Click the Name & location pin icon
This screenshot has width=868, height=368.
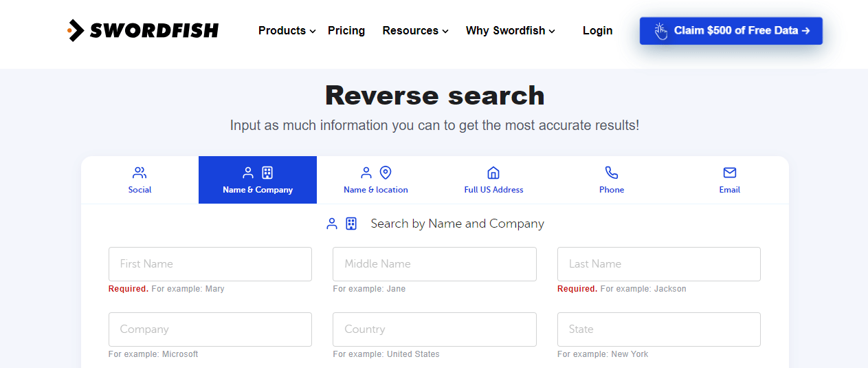point(386,173)
